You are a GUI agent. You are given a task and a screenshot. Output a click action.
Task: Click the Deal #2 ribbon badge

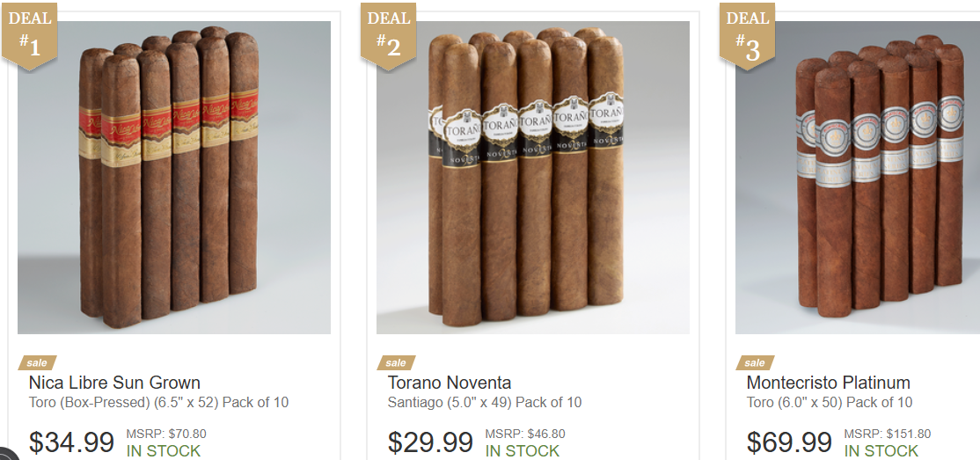[x=388, y=36]
